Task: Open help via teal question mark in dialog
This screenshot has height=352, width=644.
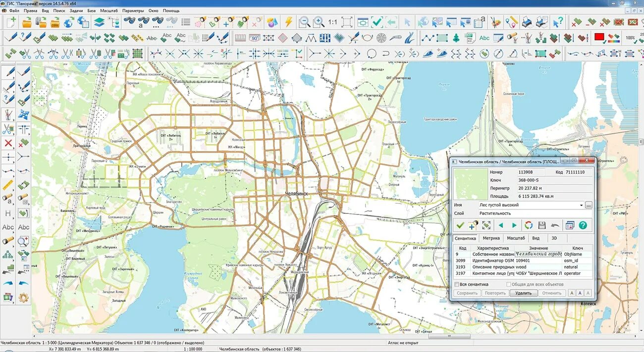Action: (x=582, y=225)
